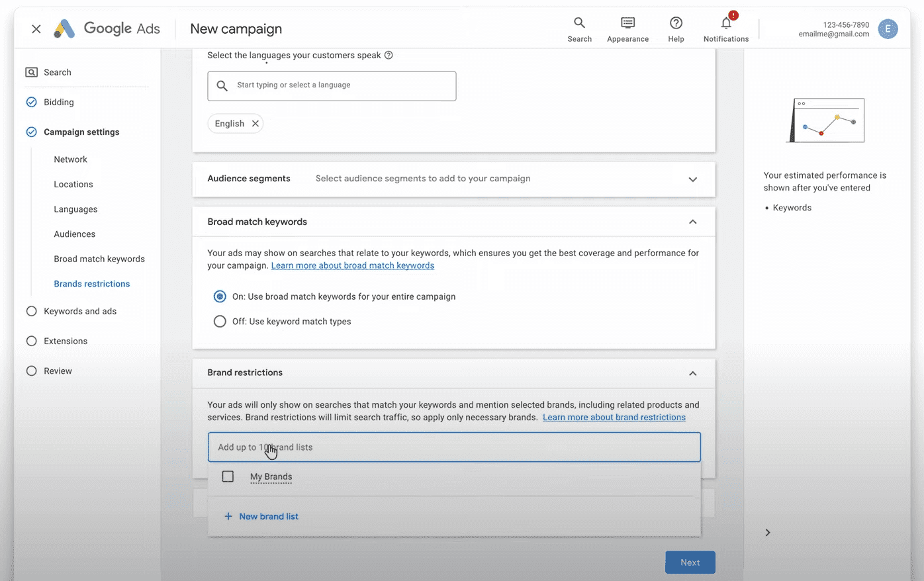Viewport: 924px width, 581px height.
Task: Go to Locations in campaign settings sidebar
Action: 73,185
